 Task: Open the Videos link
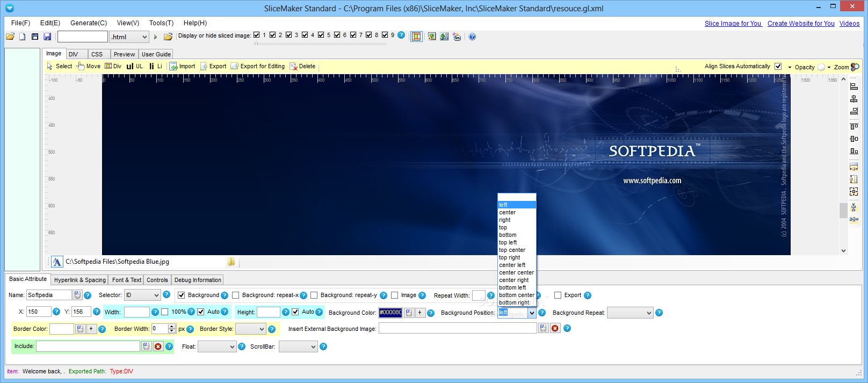tap(849, 24)
